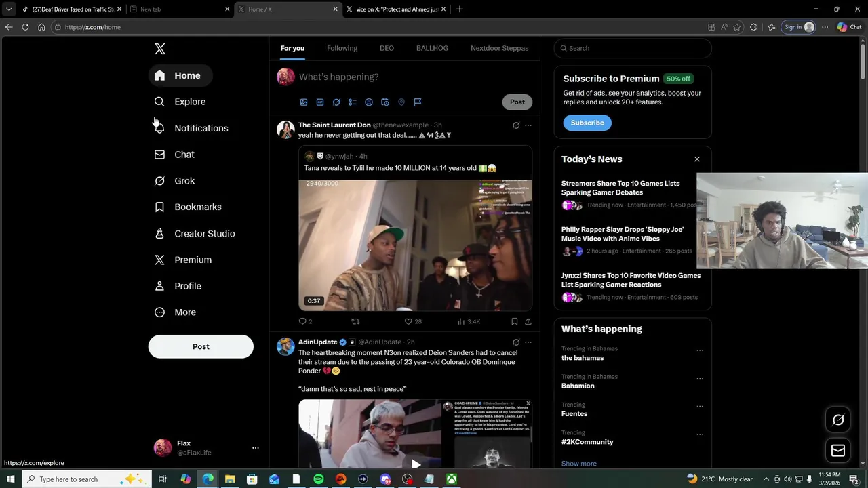
Task: Open options for the bahamas trend
Action: (700, 350)
